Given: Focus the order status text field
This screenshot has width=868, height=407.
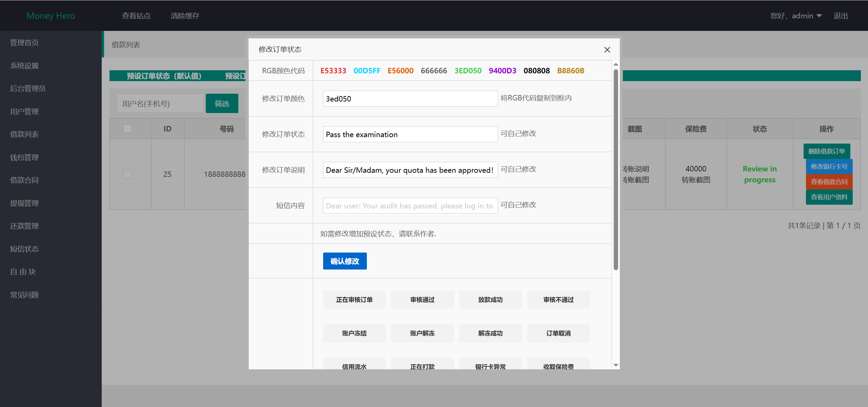Looking at the screenshot, I should tap(410, 134).
